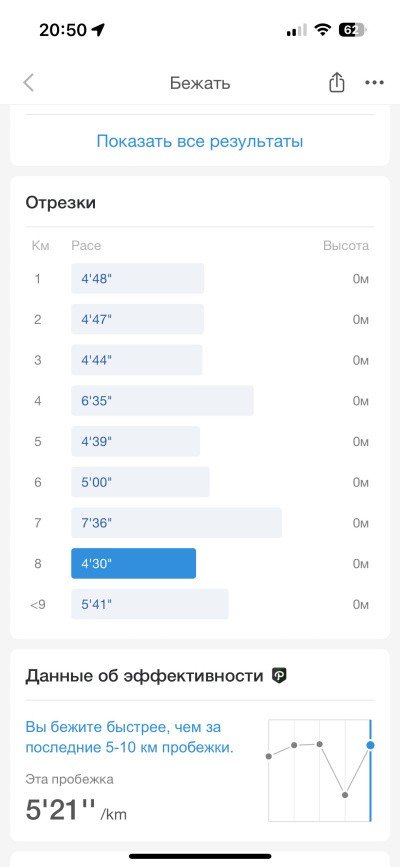
Task: Select the highlighted 4'30" pace bar
Action: (x=133, y=563)
